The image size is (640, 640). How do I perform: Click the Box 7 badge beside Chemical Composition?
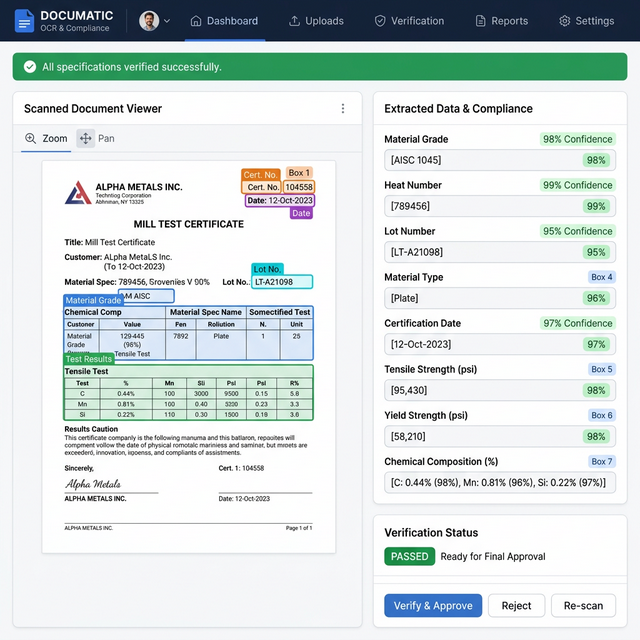point(602,462)
